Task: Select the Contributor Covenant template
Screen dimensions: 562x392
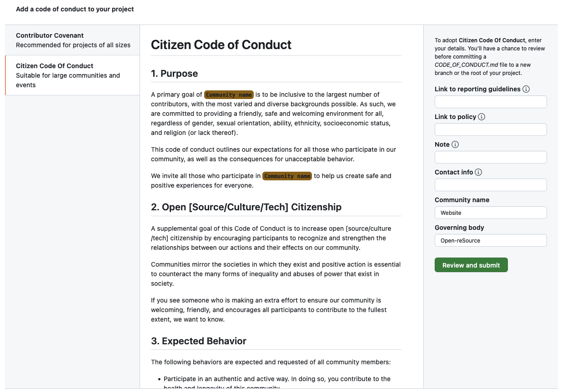Action: pos(72,40)
